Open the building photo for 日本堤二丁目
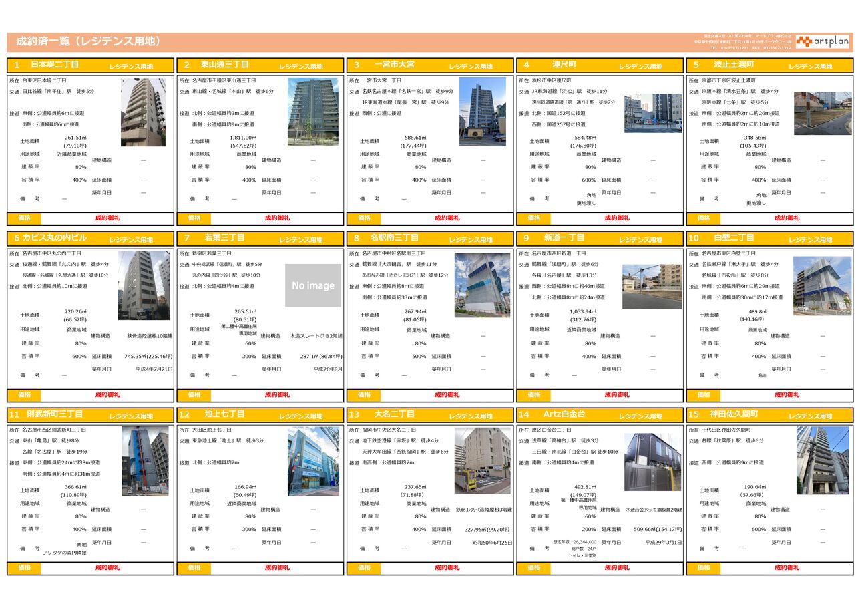The height and width of the screenshot is (614, 868). pos(143,112)
